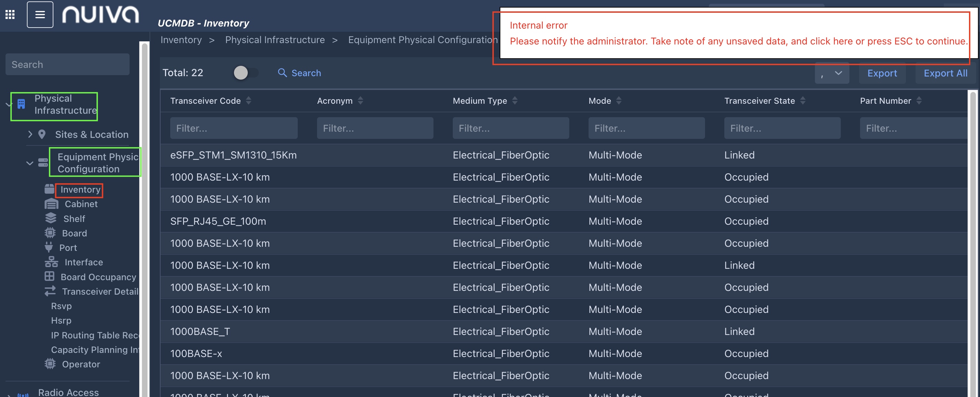Open Board Occupancy in sidebar
The width and height of the screenshot is (980, 397).
pyautogui.click(x=98, y=277)
